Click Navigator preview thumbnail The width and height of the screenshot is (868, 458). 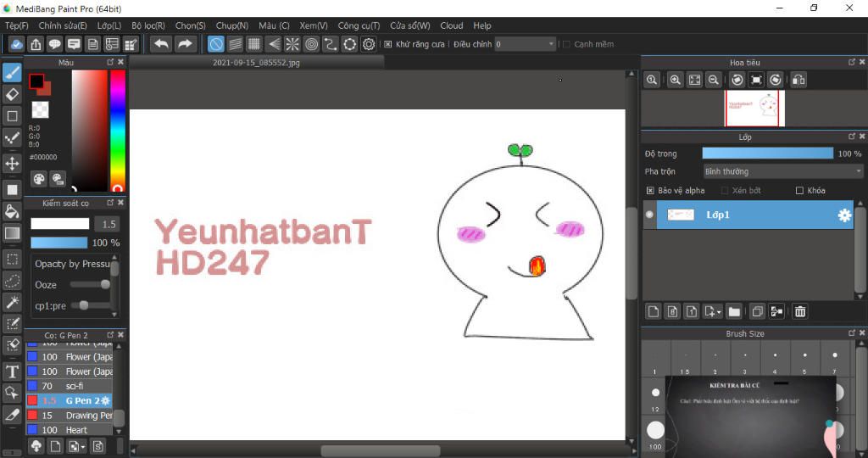[754, 109]
